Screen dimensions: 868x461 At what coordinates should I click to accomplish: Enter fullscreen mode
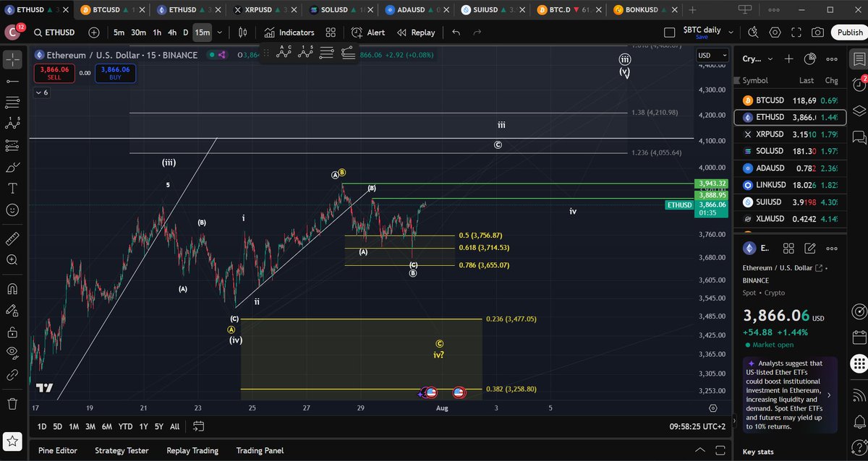pyautogui.click(x=796, y=33)
